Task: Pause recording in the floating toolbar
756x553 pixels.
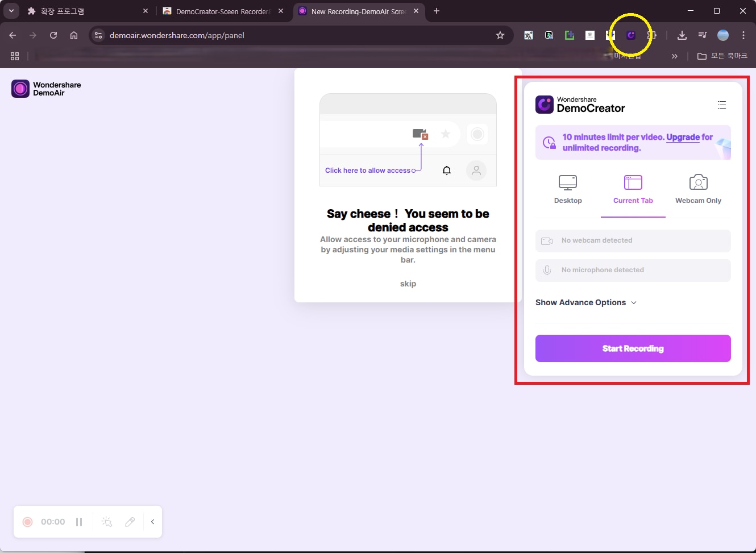Action: pyautogui.click(x=79, y=522)
